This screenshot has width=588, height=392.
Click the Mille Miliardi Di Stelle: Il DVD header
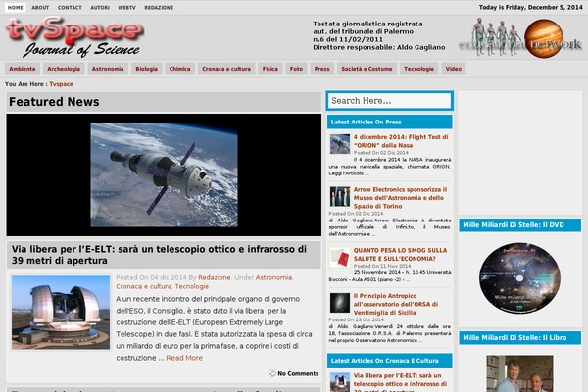(x=519, y=225)
